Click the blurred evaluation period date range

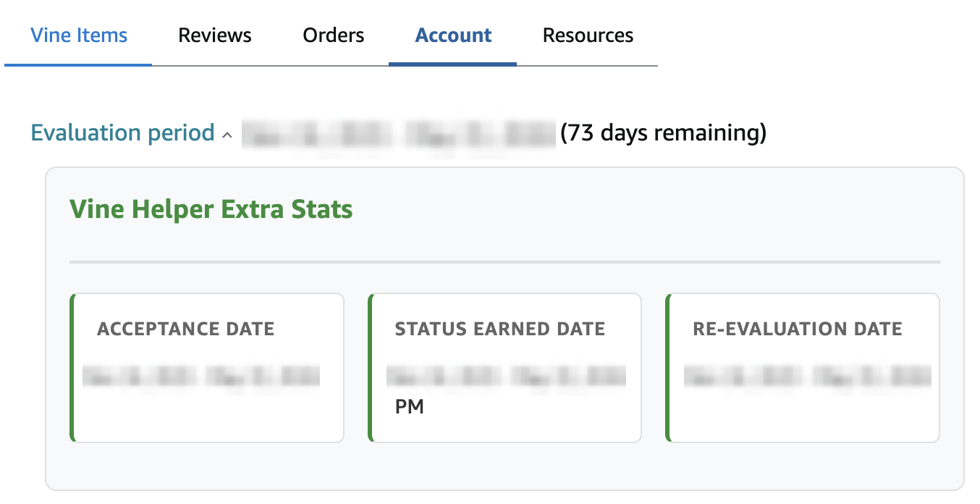pyautogui.click(x=398, y=134)
